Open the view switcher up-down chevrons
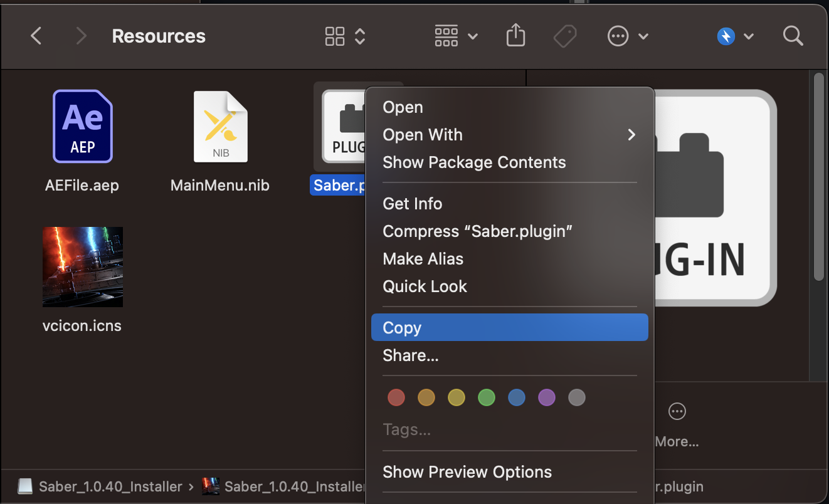 click(360, 36)
